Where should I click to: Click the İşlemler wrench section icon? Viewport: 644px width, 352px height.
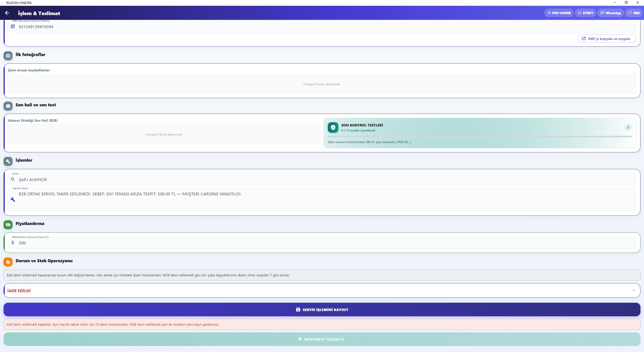(x=8, y=161)
